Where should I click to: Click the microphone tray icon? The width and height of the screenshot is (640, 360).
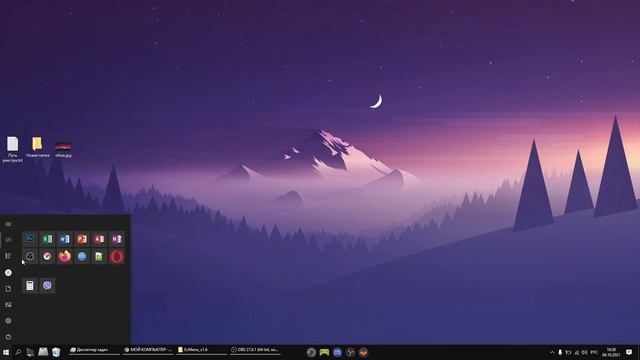pyautogui.click(x=560, y=352)
